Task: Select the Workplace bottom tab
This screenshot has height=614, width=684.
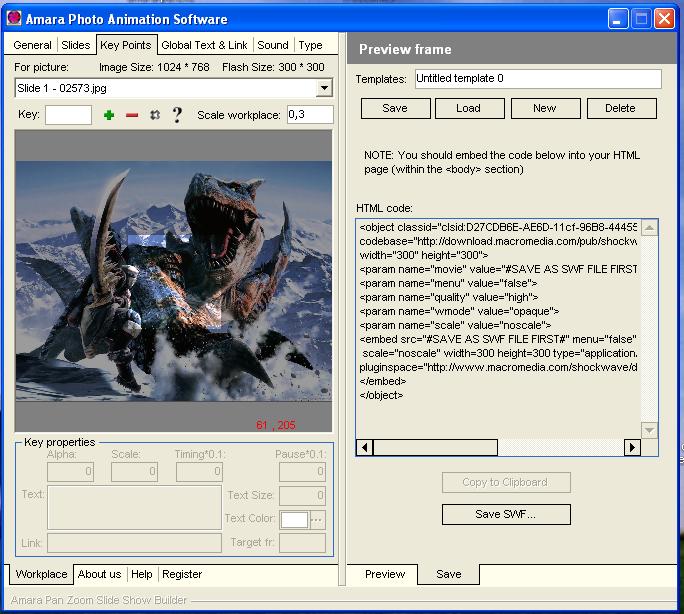Action: coord(41,574)
